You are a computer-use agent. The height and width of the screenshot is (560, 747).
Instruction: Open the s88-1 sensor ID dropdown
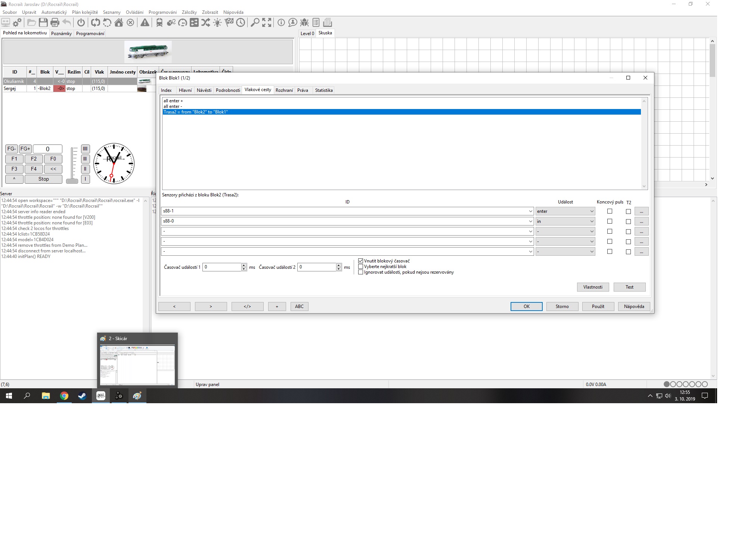(530, 211)
